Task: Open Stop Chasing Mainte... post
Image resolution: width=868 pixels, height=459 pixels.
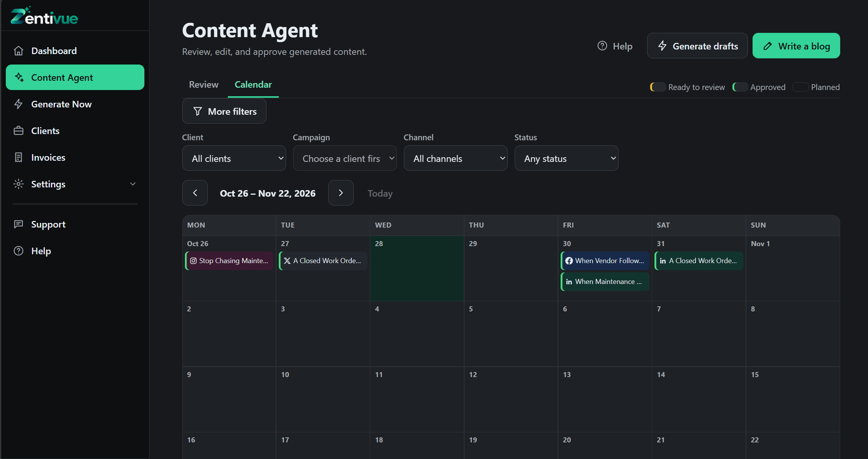Action: (229, 261)
